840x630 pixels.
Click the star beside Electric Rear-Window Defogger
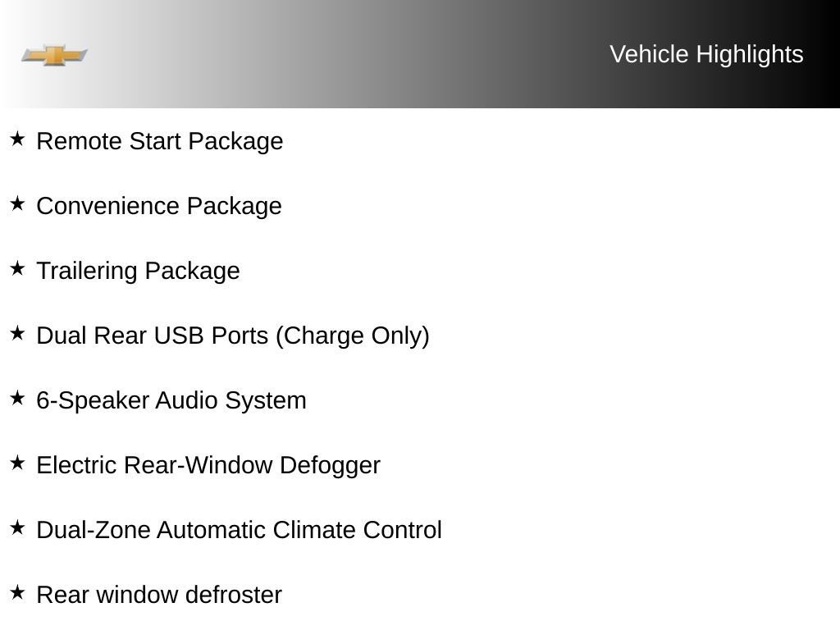coord(18,463)
